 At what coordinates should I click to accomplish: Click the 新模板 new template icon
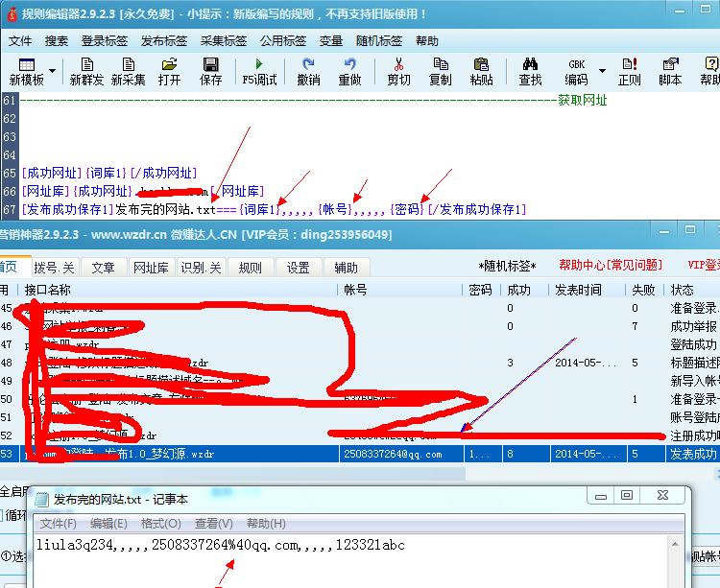(27, 72)
